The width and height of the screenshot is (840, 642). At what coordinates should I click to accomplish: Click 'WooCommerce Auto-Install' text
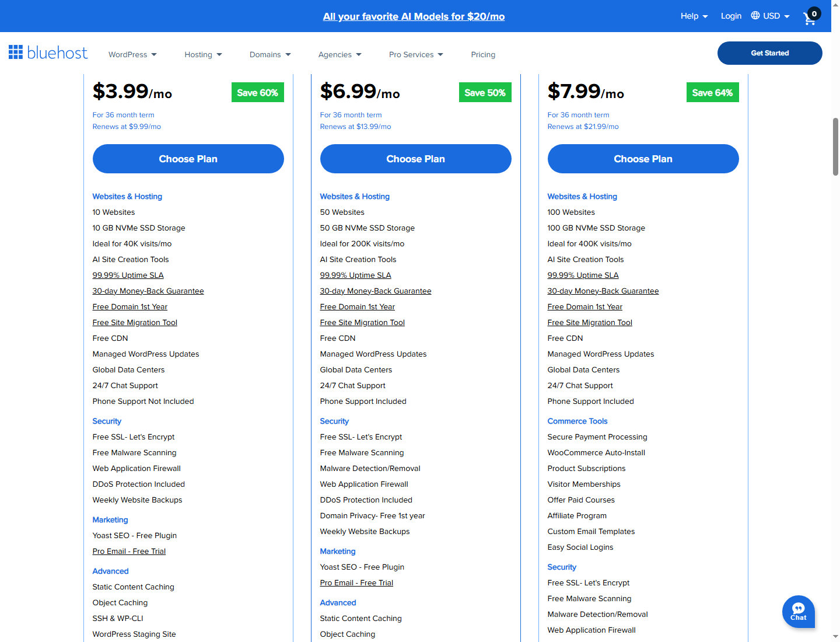click(x=596, y=452)
